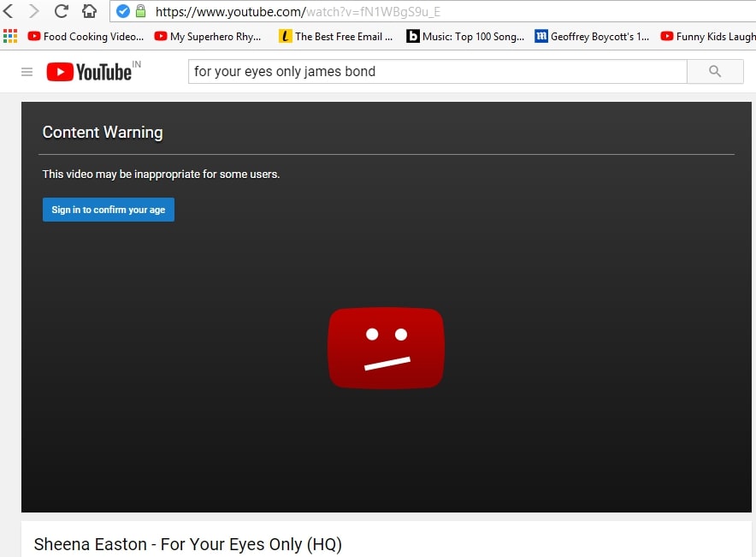Click the red sad-face player error icon
The height and width of the screenshot is (557, 756).
(386, 347)
